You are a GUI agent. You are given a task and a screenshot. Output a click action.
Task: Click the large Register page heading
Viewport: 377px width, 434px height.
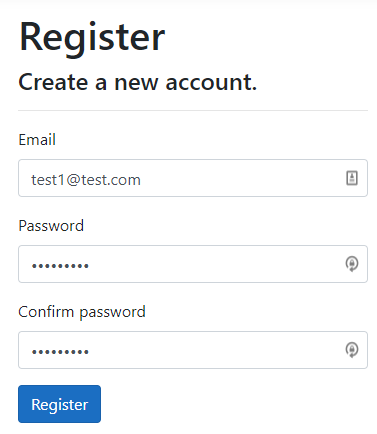coord(92,37)
